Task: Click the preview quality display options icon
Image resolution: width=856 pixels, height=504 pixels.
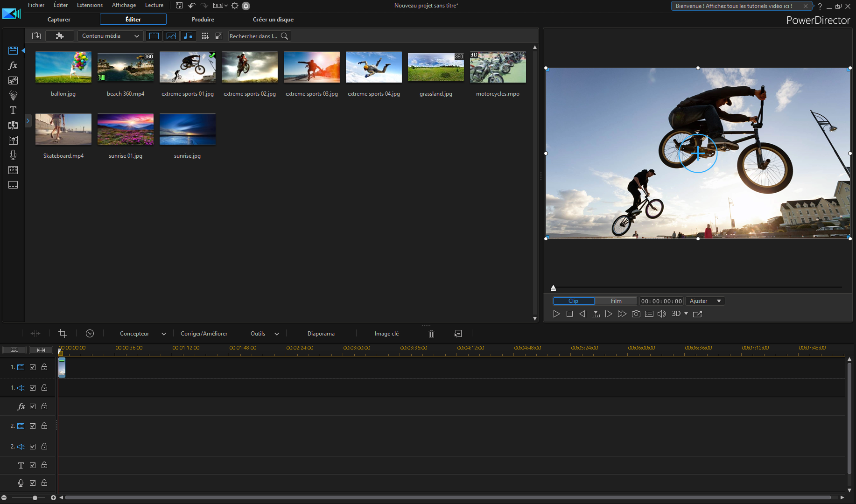Action: (649, 314)
